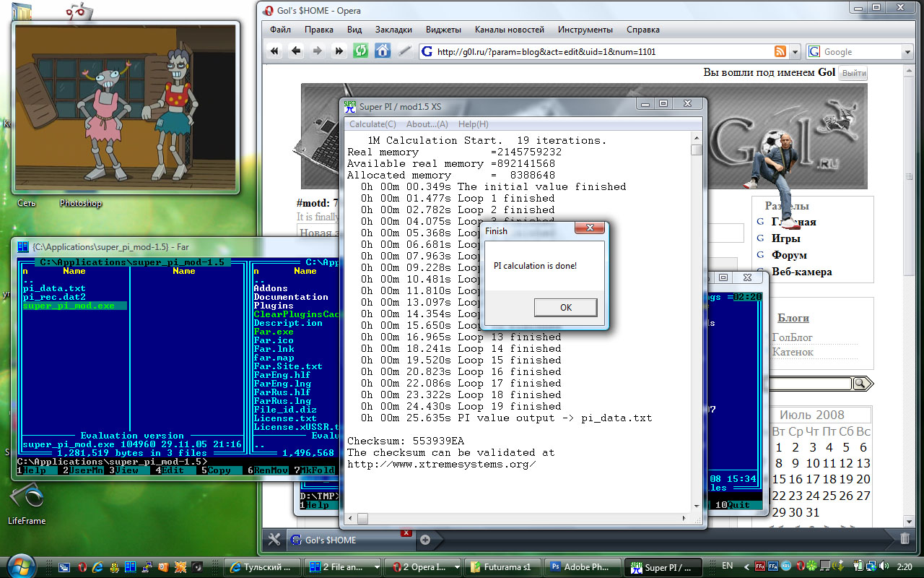Click EN language indicator
The image size is (924, 578).
727,566
